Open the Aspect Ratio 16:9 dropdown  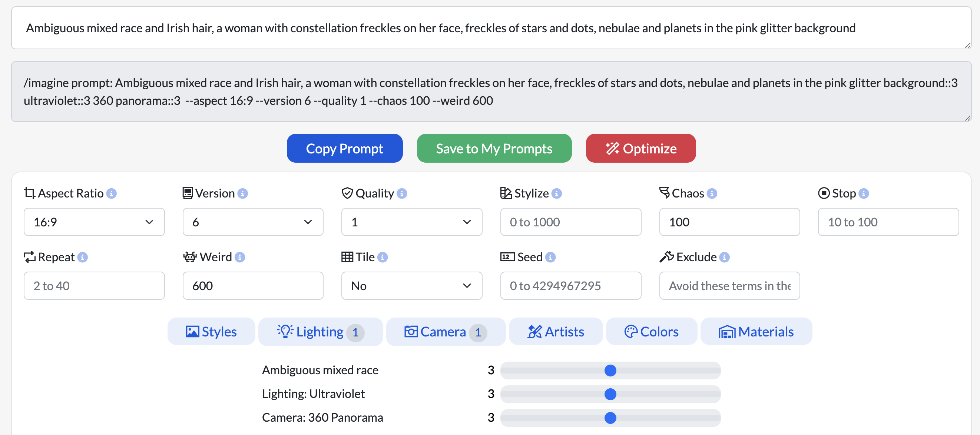tap(94, 222)
